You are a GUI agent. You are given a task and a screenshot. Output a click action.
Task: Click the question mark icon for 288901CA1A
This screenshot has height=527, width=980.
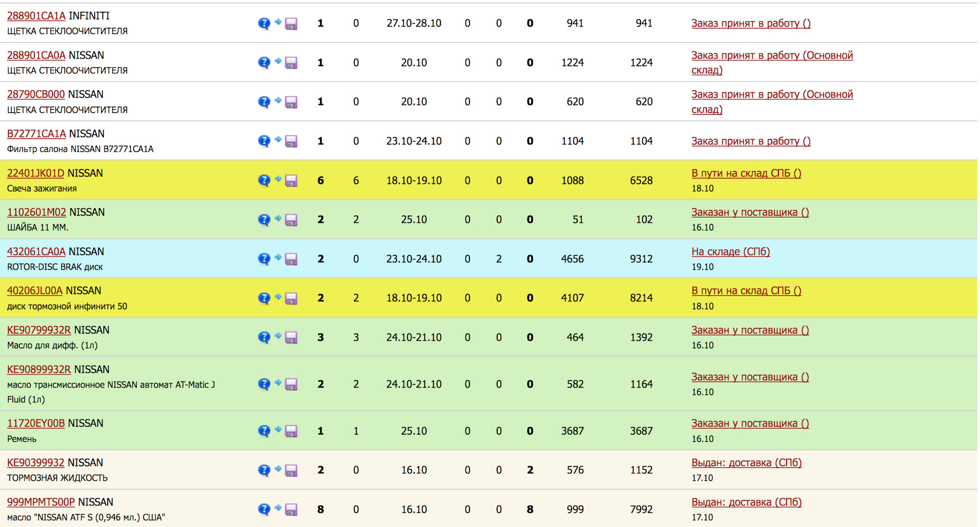pos(264,23)
